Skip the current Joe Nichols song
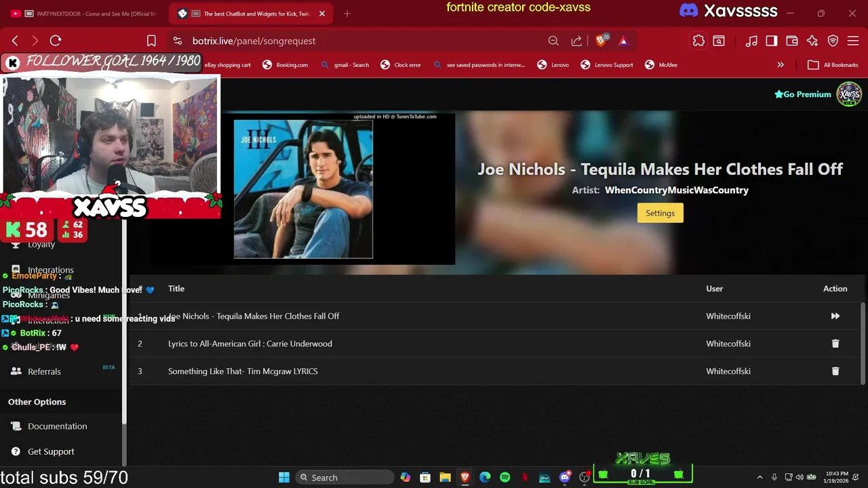 pyautogui.click(x=835, y=316)
